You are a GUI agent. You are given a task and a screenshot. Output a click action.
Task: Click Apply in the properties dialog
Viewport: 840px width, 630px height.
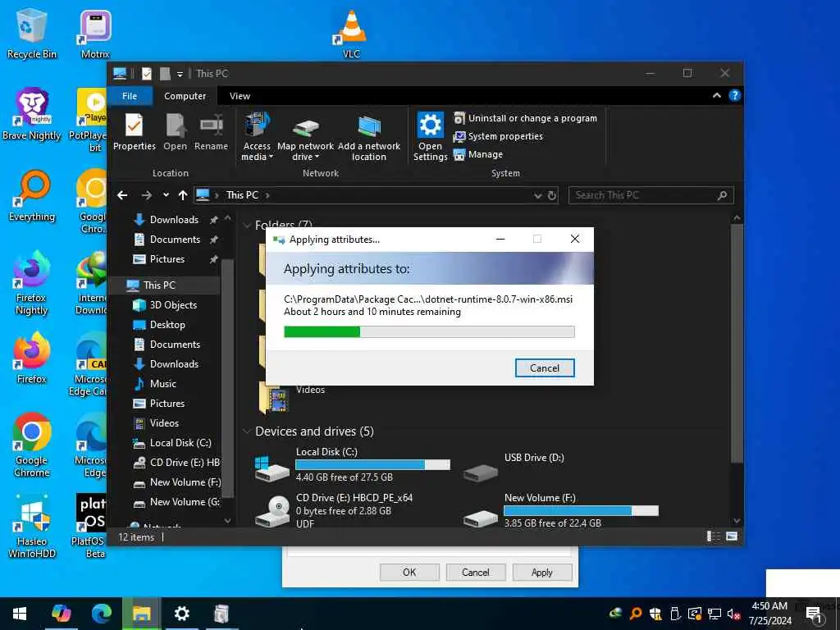click(x=541, y=572)
